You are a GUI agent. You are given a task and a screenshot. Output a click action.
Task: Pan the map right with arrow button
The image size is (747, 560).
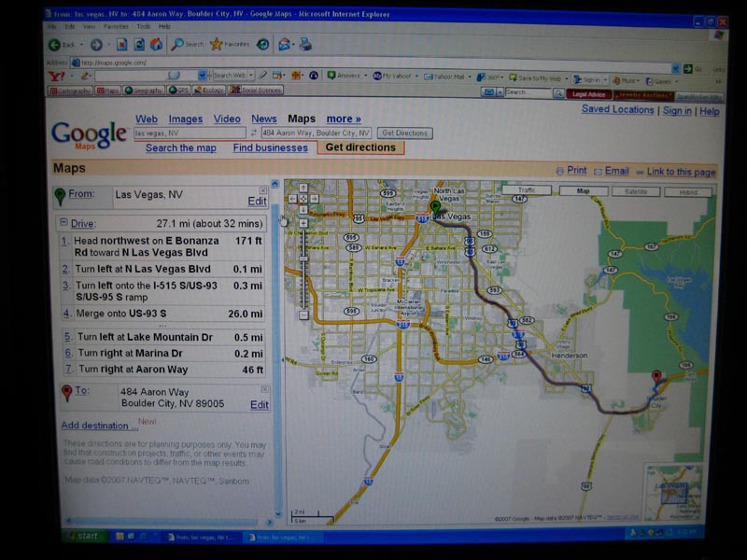click(x=314, y=199)
